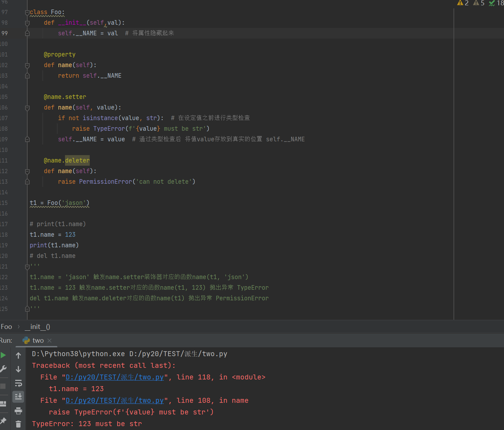Screen dimensions: 504x430
Task: Click line number 118 in the gutter
Action: (4, 235)
